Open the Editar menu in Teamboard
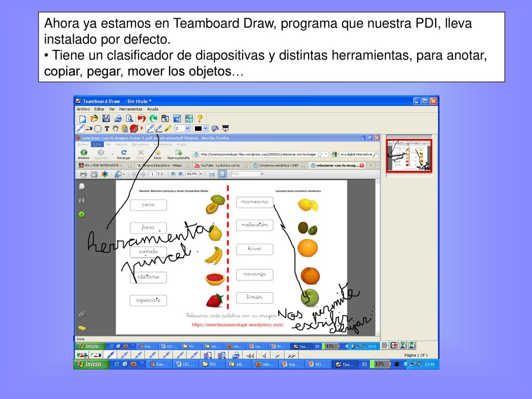The width and height of the screenshot is (532, 399). point(99,109)
